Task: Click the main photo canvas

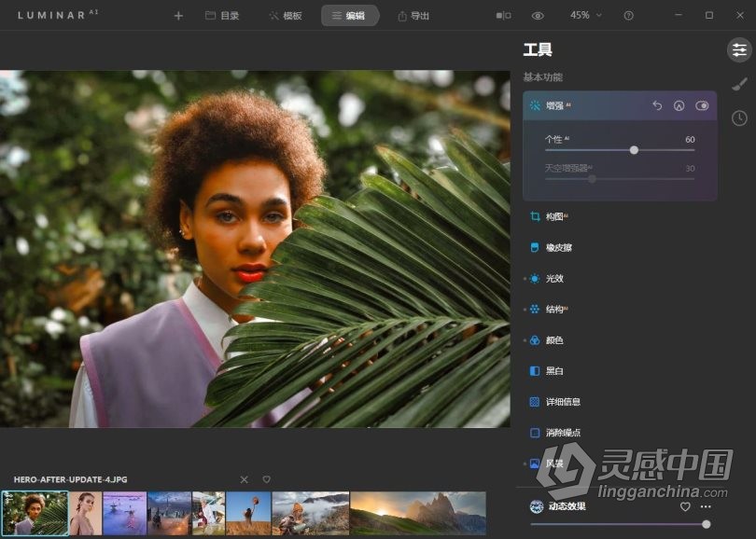Action: tap(255, 249)
